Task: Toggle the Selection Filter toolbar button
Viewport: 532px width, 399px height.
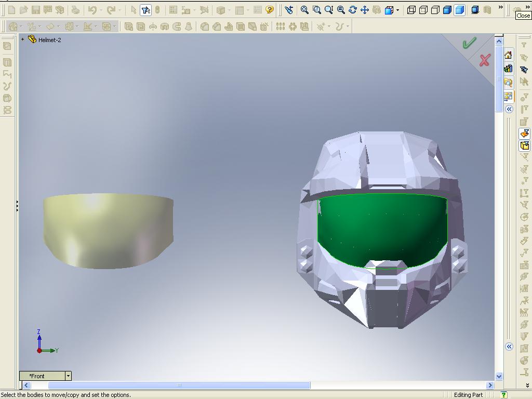Action: [145, 10]
